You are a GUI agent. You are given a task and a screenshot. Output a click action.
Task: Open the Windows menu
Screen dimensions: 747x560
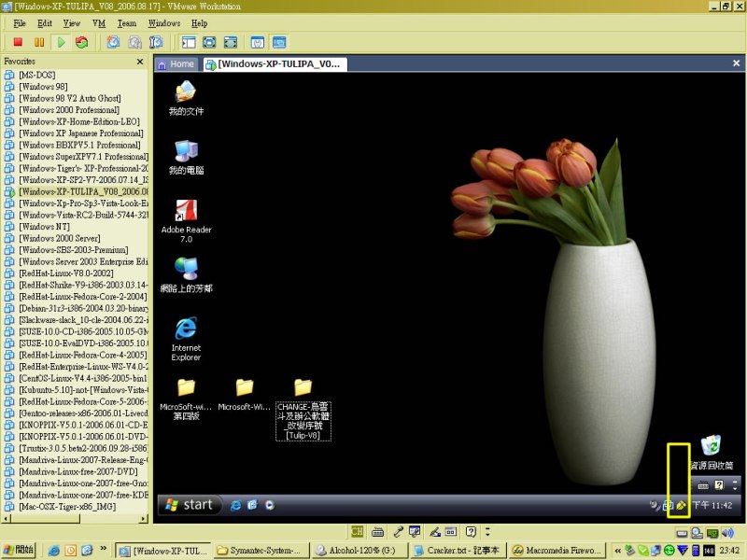(x=164, y=23)
